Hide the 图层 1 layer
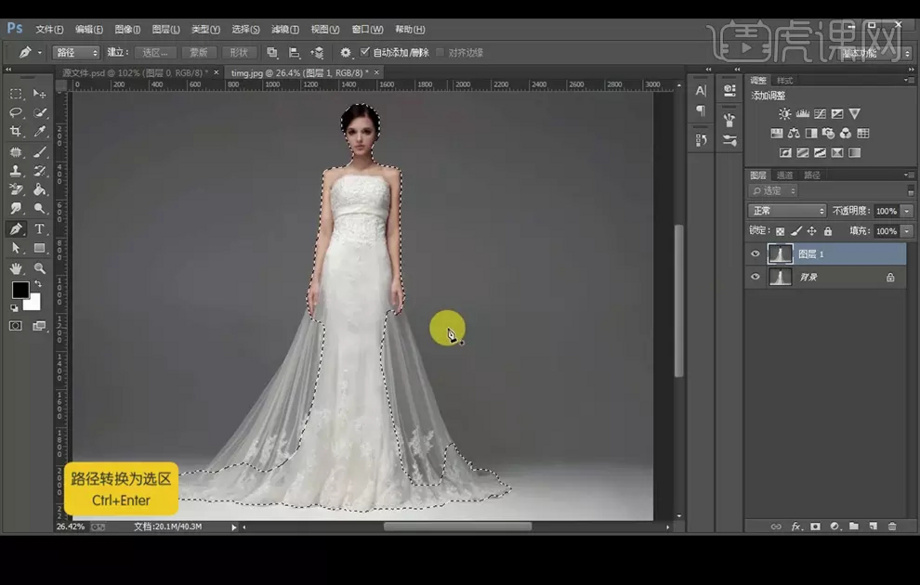The height and width of the screenshot is (585, 920). 755,254
